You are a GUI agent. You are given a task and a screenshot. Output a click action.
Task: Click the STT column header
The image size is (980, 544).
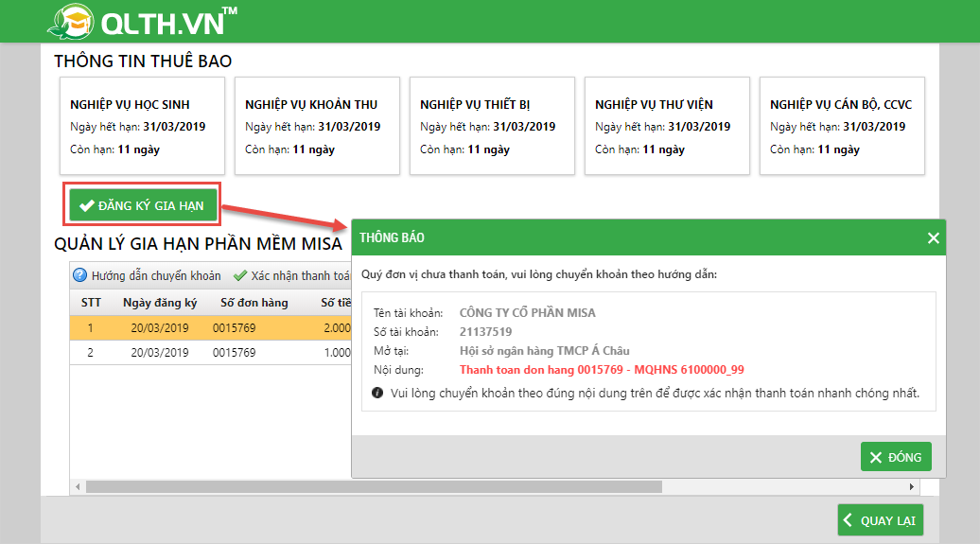(x=91, y=303)
